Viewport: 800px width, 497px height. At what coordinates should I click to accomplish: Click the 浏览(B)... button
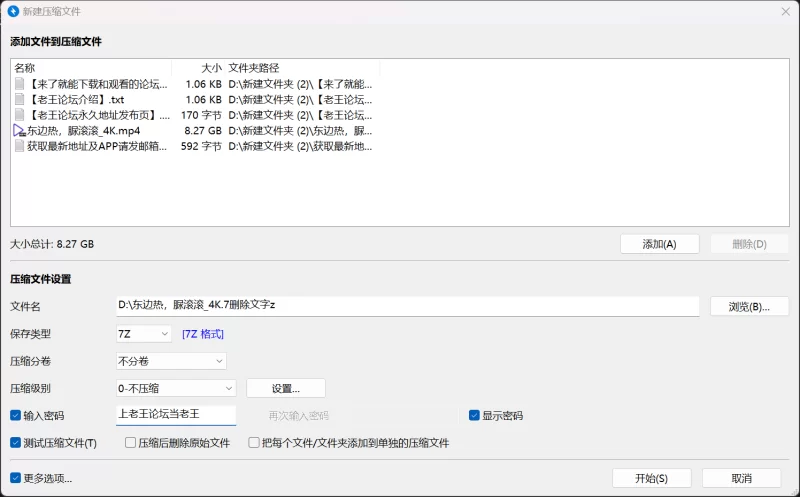[749, 307]
